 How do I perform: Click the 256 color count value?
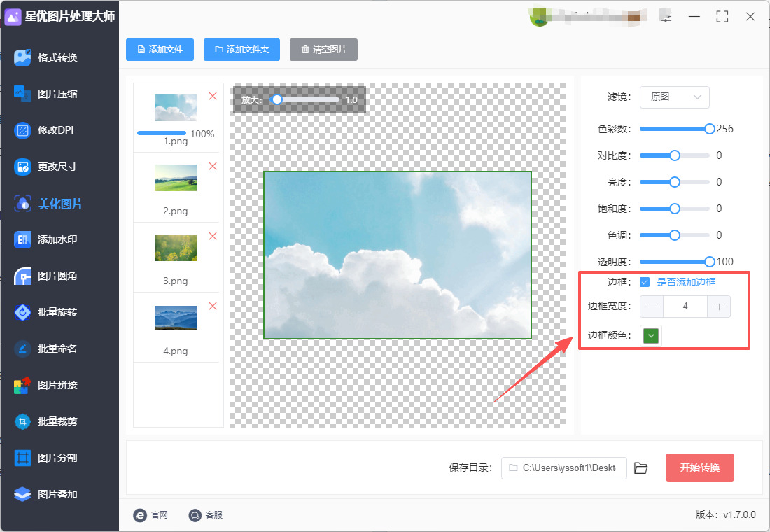(x=724, y=129)
